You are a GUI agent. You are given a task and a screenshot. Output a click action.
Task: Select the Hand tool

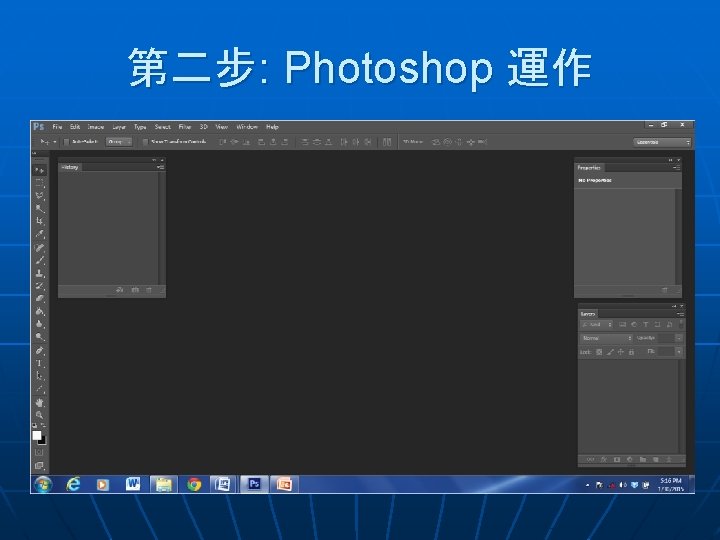pos(39,403)
